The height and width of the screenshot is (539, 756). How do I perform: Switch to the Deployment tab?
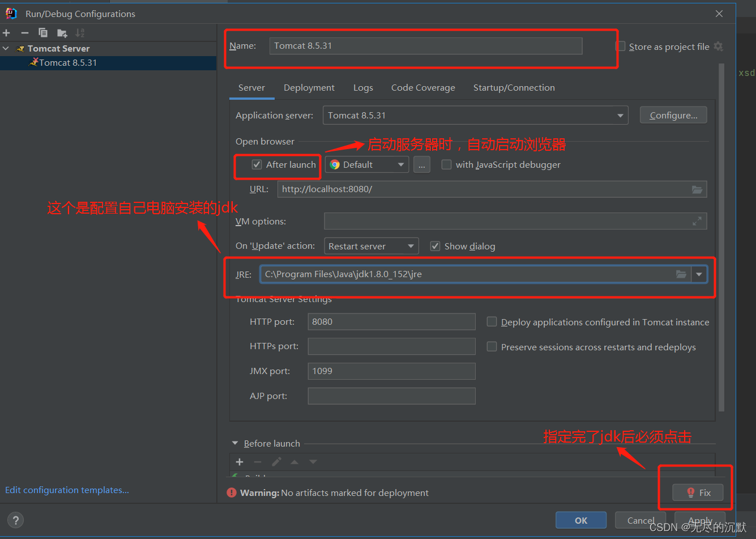click(309, 88)
